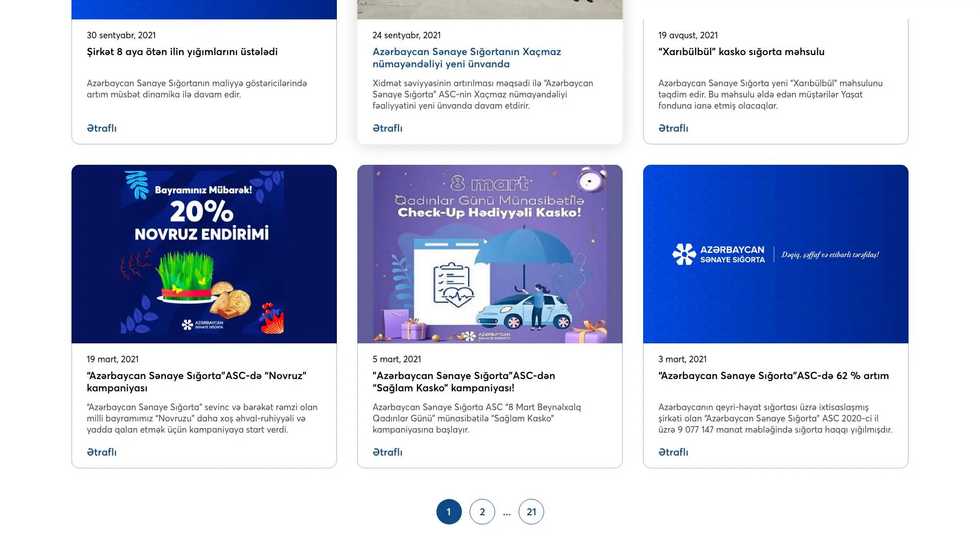Open headline "Şirkət 8 aya ötən ilin yığımlarını üstələdi"
This screenshot has width=980, height=551.
click(x=182, y=52)
